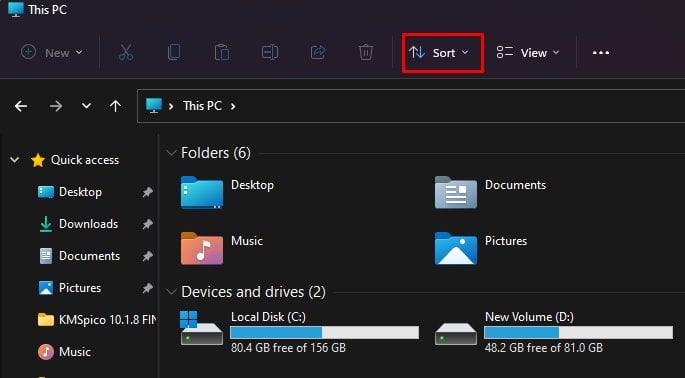Click the Cut scissors icon

(x=126, y=52)
